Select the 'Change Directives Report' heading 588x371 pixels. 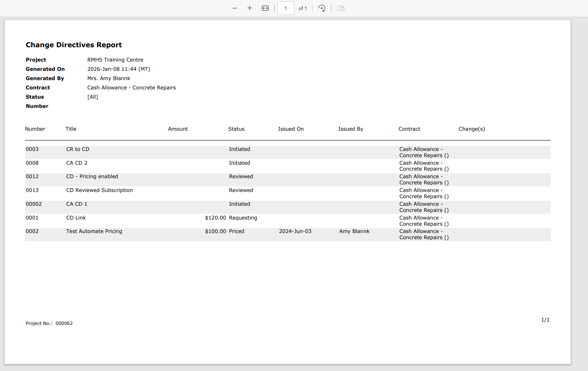point(74,45)
